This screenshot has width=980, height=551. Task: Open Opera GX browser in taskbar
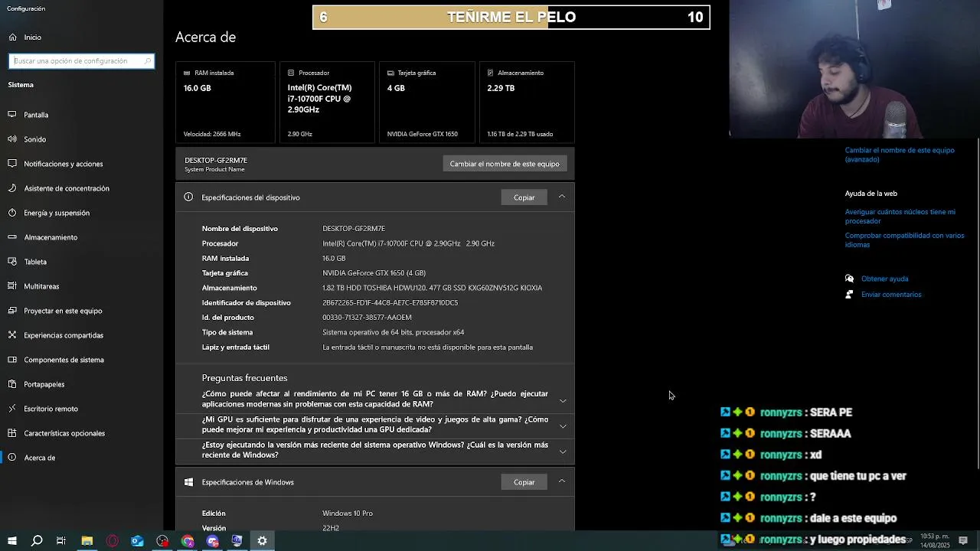pyautogui.click(x=113, y=541)
